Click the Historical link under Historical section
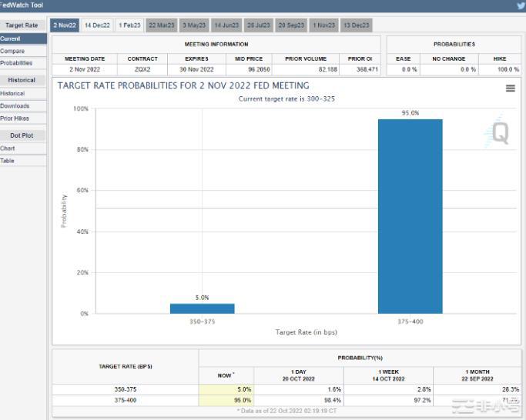Image resolution: width=526 pixels, height=420 pixels. point(12,94)
